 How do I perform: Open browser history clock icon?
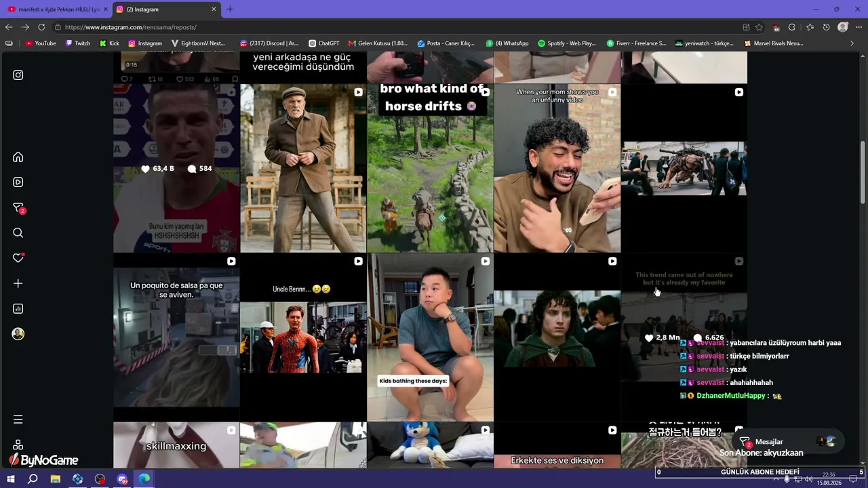826,27
